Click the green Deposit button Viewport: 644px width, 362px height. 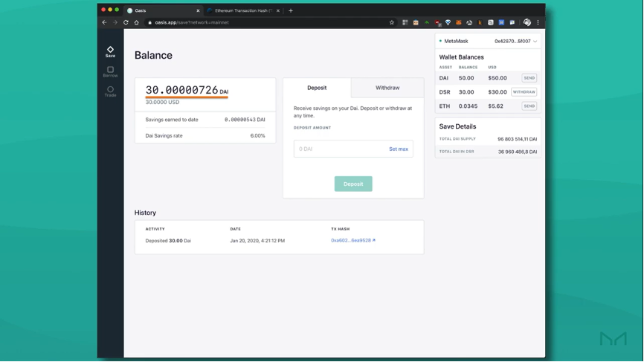[x=353, y=184]
